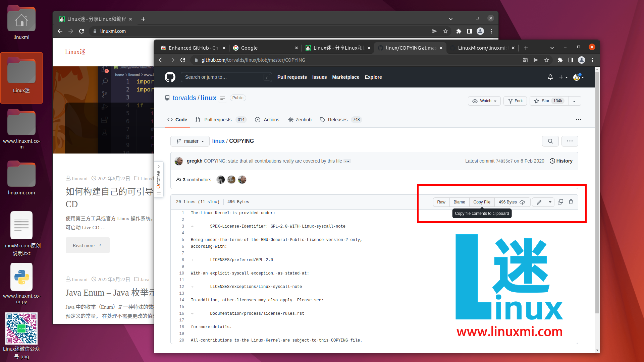Open the linuxmi home folder on desktop

[21, 22]
